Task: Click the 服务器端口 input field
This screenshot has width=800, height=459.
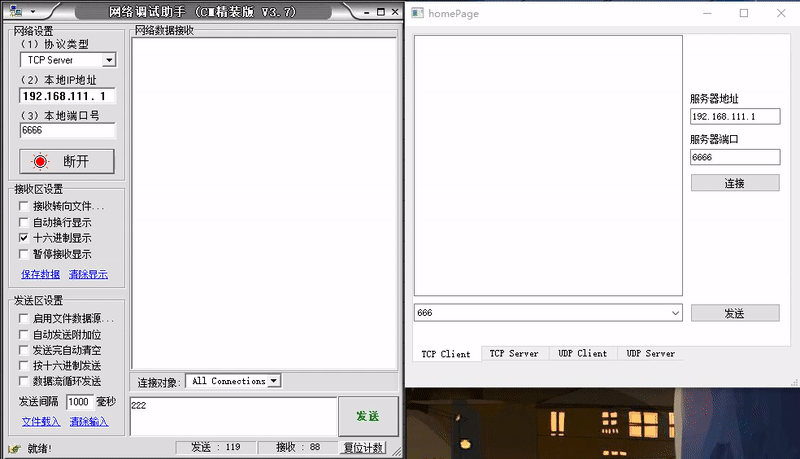Action: [734, 157]
